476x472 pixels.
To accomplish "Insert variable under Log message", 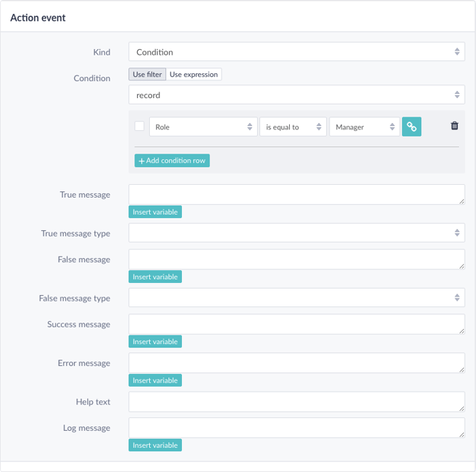I will [x=155, y=445].
